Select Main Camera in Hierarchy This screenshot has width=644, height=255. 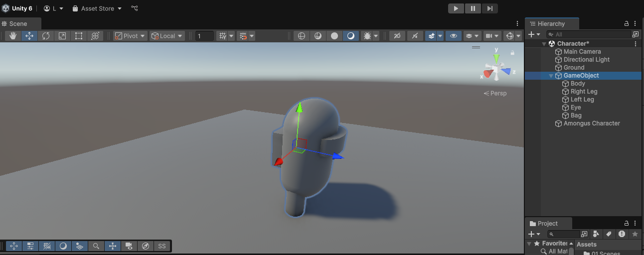(582, 52)
